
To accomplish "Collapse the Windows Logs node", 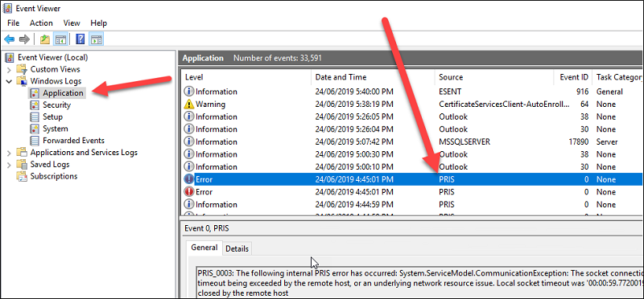I will coord(9,81).
